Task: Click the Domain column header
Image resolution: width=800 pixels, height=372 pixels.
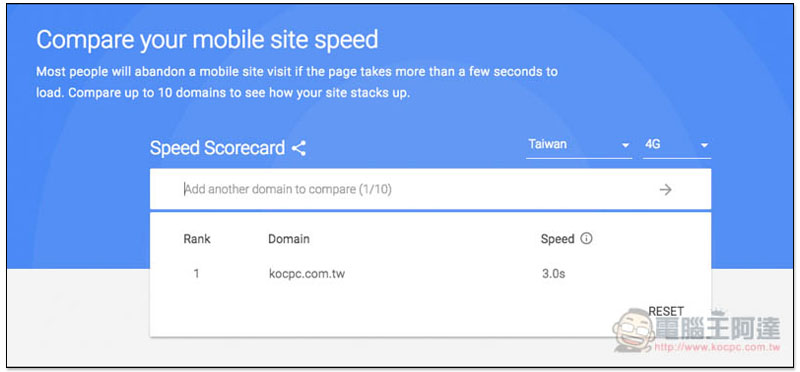Action: [289, 238]
